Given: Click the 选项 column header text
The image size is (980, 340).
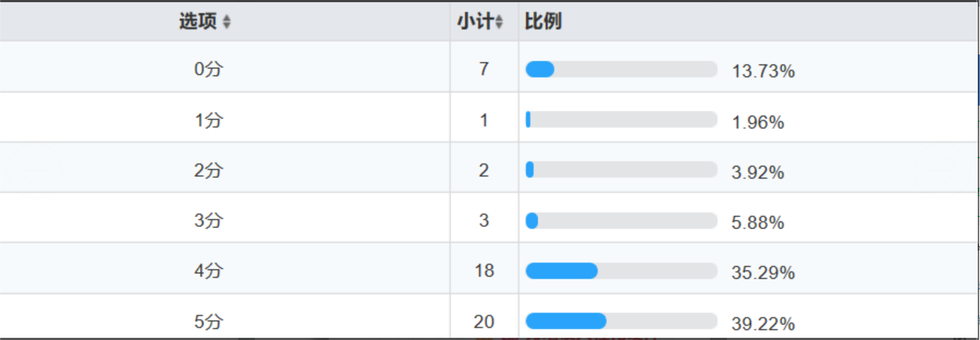Looking at the screenshot, I should pyautogui.click(x=198, y=22).
